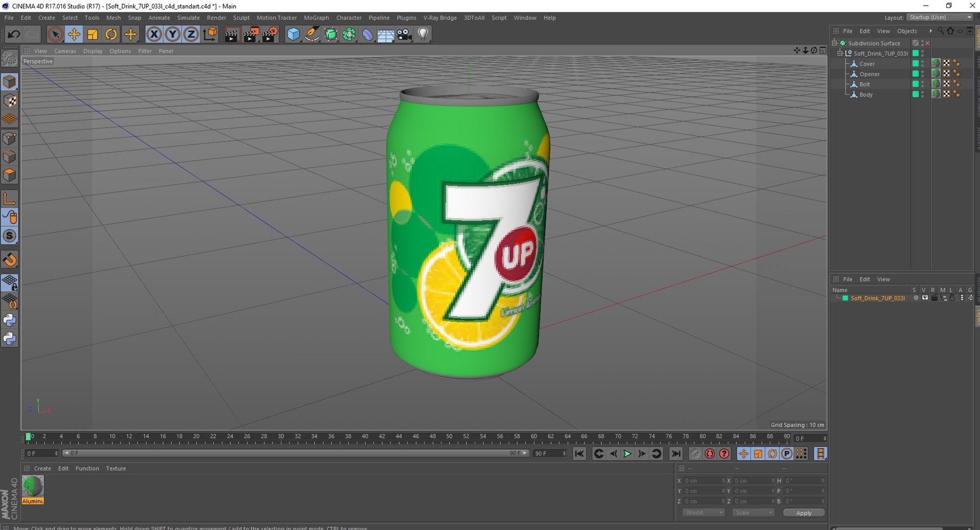Toggle viewport maximize icon
The image size is (980, 530).
pos(823,51)
